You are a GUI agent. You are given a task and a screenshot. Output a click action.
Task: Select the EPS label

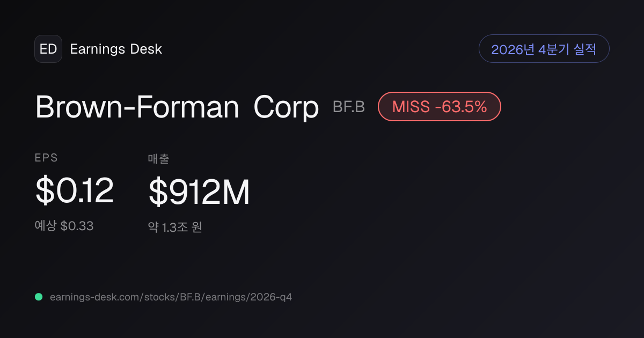click(46, 158)
